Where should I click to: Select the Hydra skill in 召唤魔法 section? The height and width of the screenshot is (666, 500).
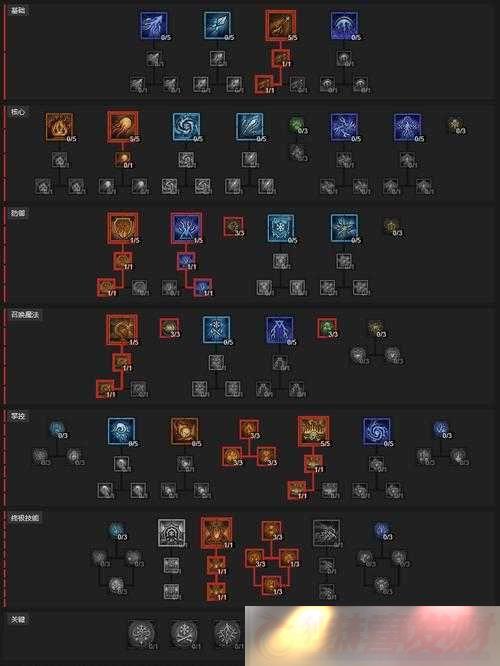click(122, 330)
